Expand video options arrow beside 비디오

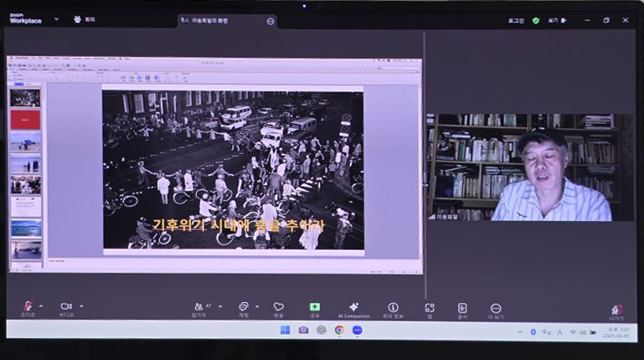point(80,306)
